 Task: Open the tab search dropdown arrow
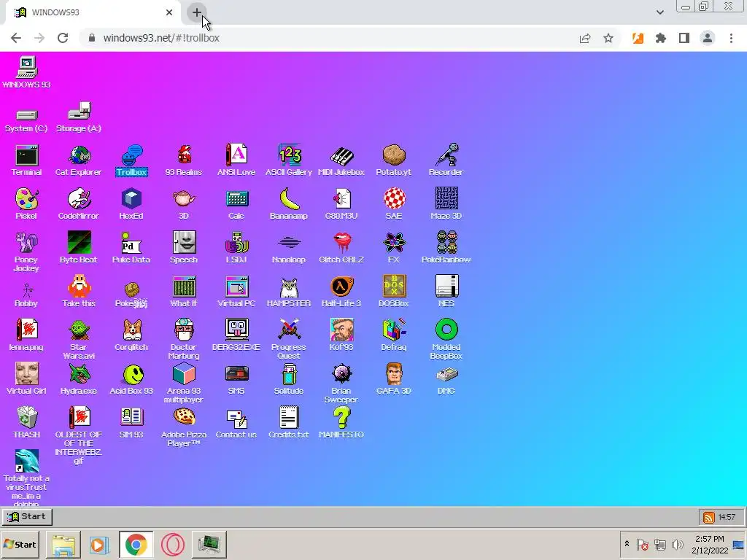point(659,12)
